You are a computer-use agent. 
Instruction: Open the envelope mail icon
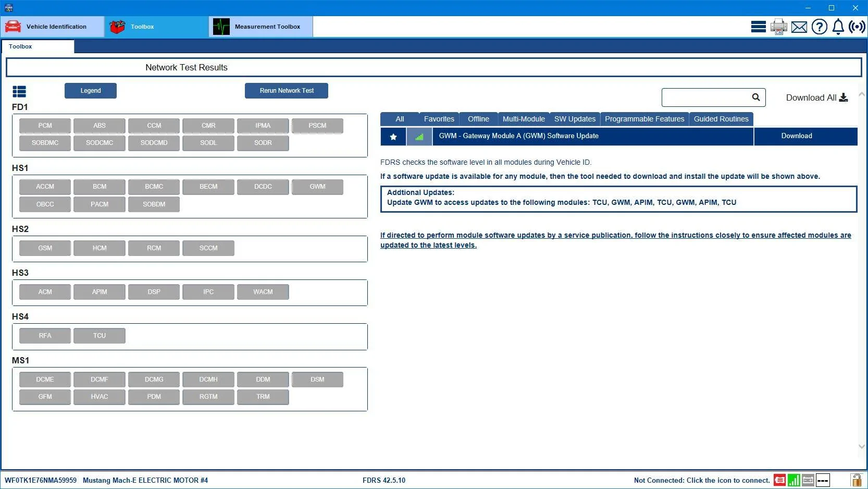coord(799,27)
